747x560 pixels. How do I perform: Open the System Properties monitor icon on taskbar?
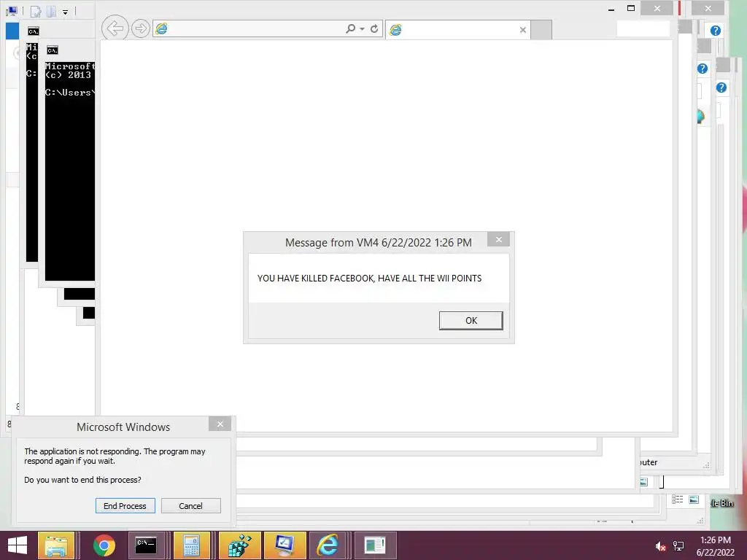[x=285, y=545]
